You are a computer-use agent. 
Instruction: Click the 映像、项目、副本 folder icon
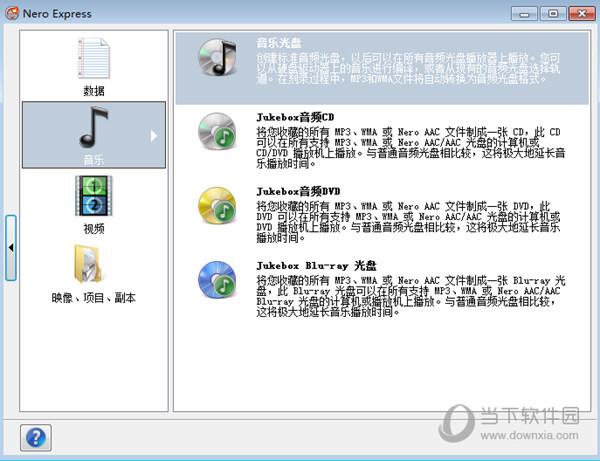pos(93,264)
